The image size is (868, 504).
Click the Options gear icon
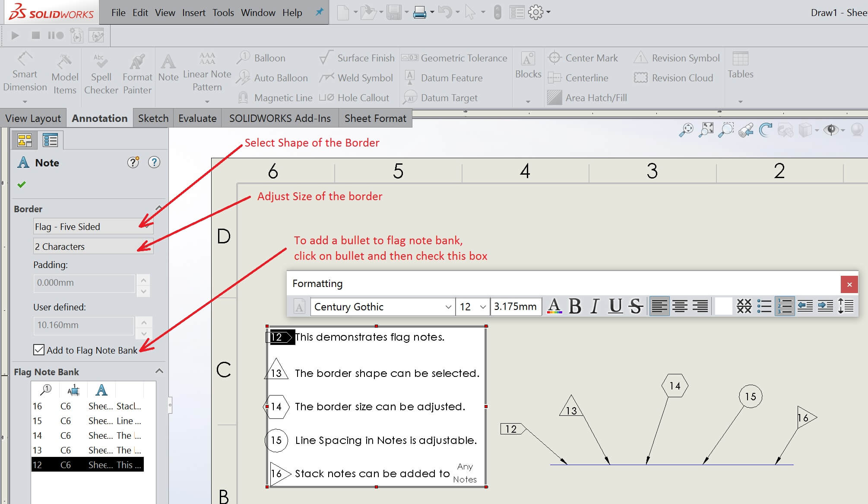click(535, 12)
